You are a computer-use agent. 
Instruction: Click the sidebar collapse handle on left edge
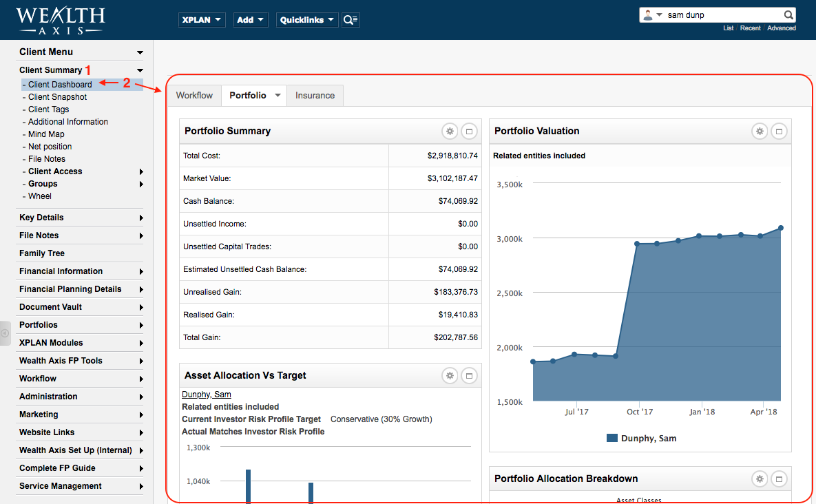4,333
